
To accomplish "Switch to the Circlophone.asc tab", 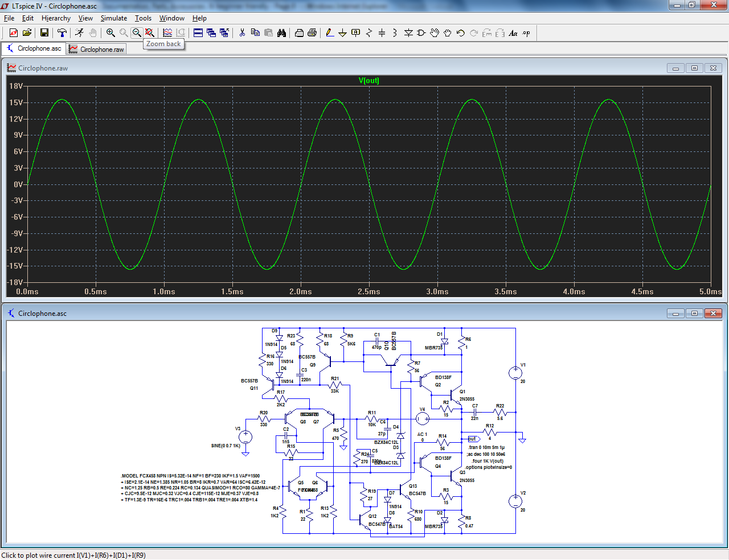I will [x=34, y=48].
